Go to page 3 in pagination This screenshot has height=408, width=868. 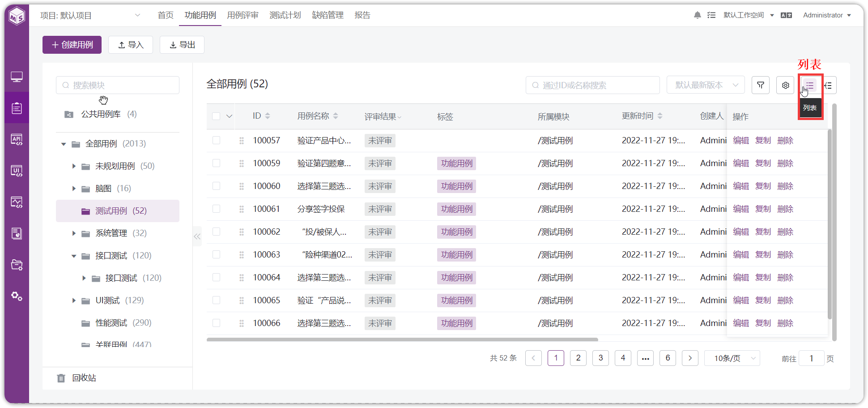[x=600, y=358]
